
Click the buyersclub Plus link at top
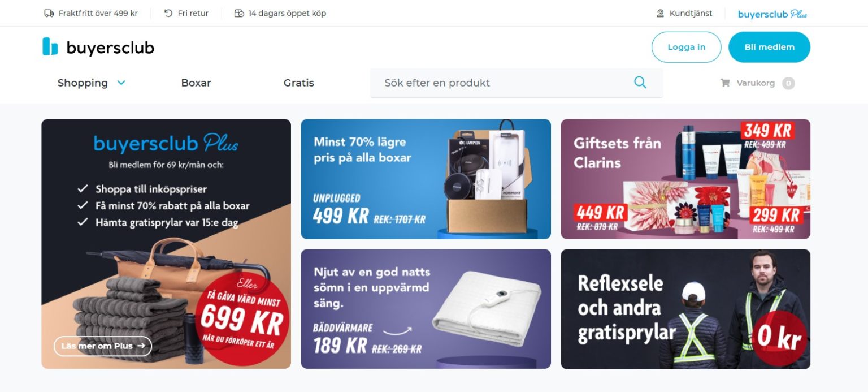coord(772,14)
